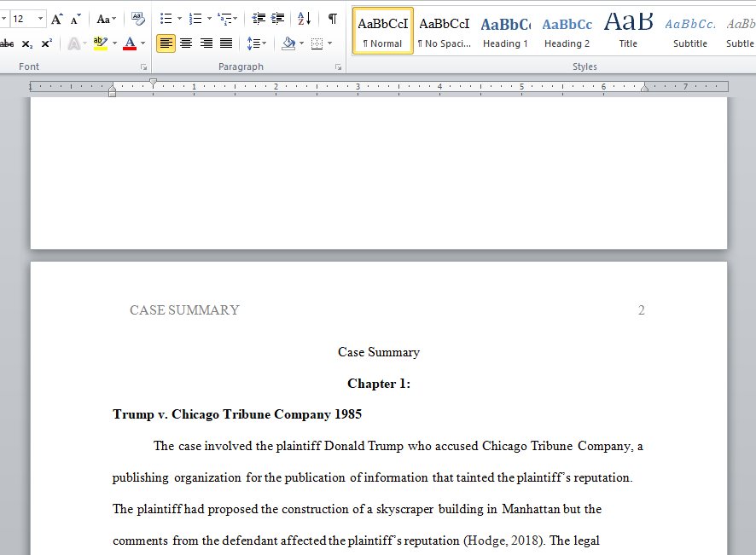The height and width of the screenshot is (555, 756).
Task: Click the First Line Indent ruler marker
Action: (x=153, y=83)
